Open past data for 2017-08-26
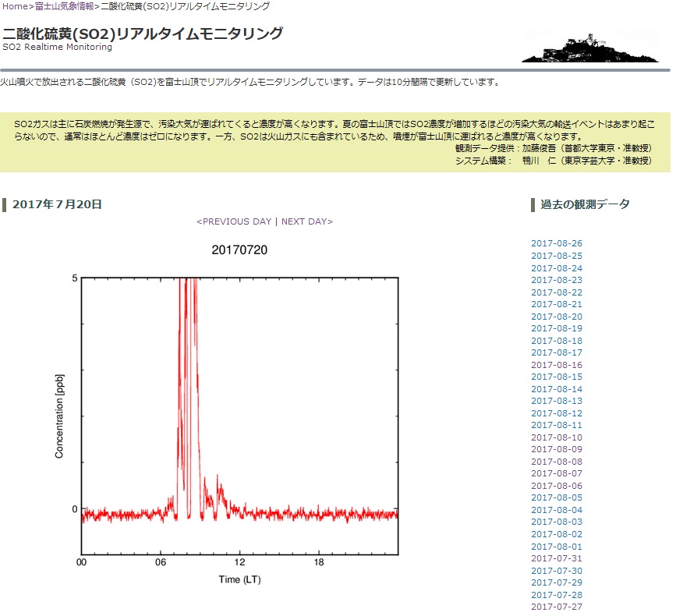This screenshot has height=616, width=676. click(x=557, y=243)
